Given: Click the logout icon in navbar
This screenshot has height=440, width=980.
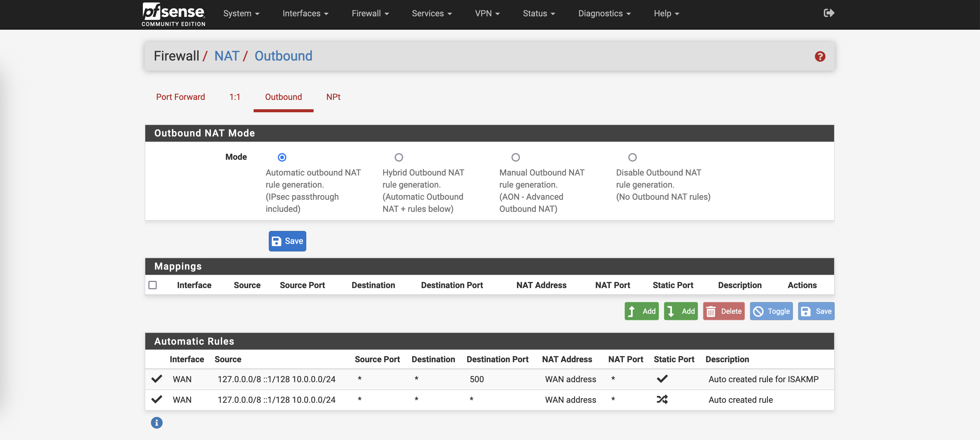Looking at the screenshot, I should (829, 13).
